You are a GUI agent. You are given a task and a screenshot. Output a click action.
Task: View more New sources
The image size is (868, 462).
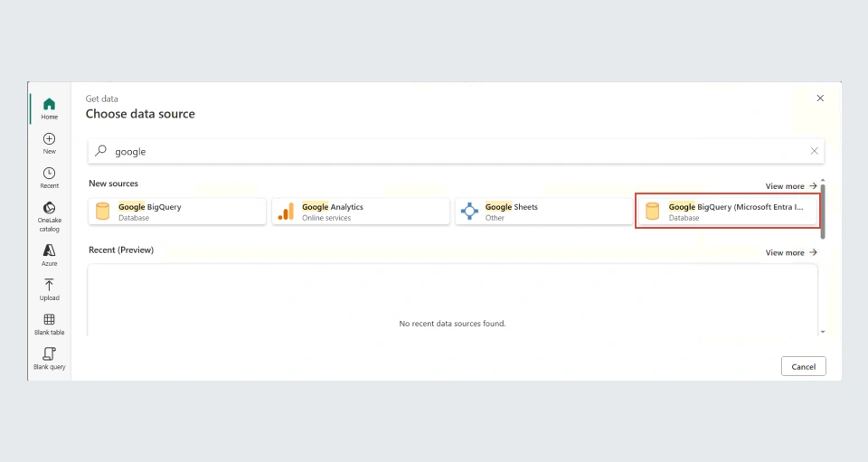[x=791, y=186]
